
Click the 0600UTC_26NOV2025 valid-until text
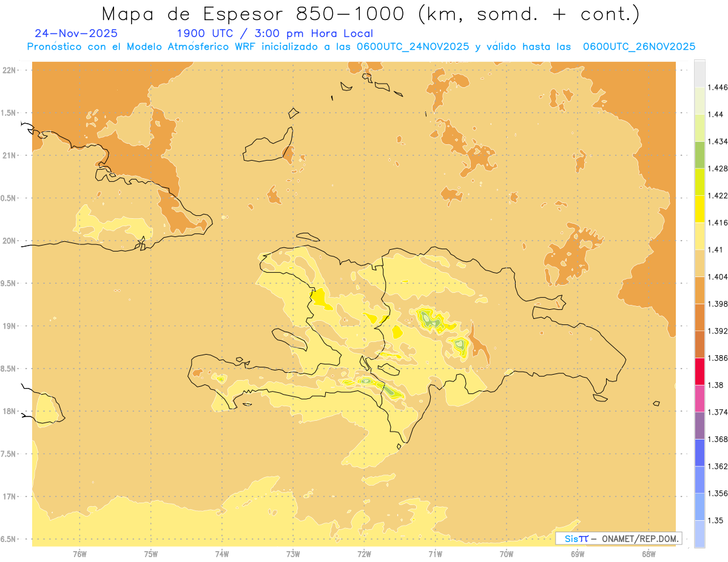[639, 47]
